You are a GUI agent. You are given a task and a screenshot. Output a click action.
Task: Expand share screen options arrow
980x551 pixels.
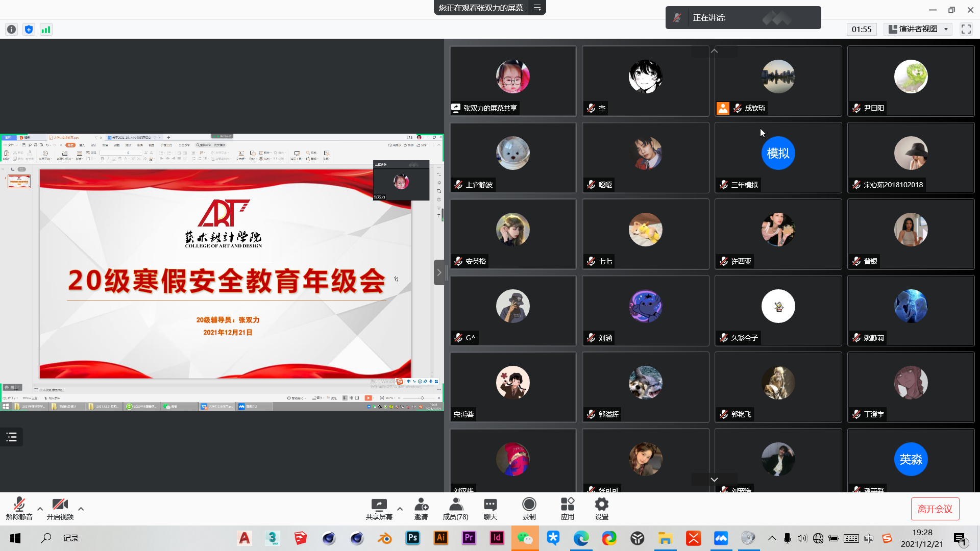tap(400, 509)
